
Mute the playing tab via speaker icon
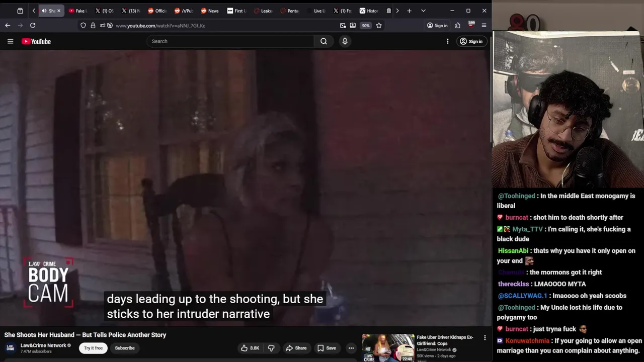point(44,11)
